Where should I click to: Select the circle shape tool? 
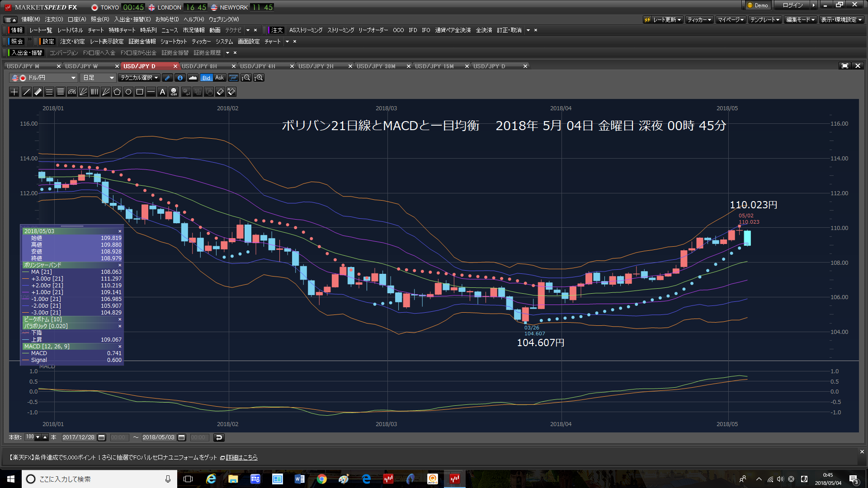point(128,92)
